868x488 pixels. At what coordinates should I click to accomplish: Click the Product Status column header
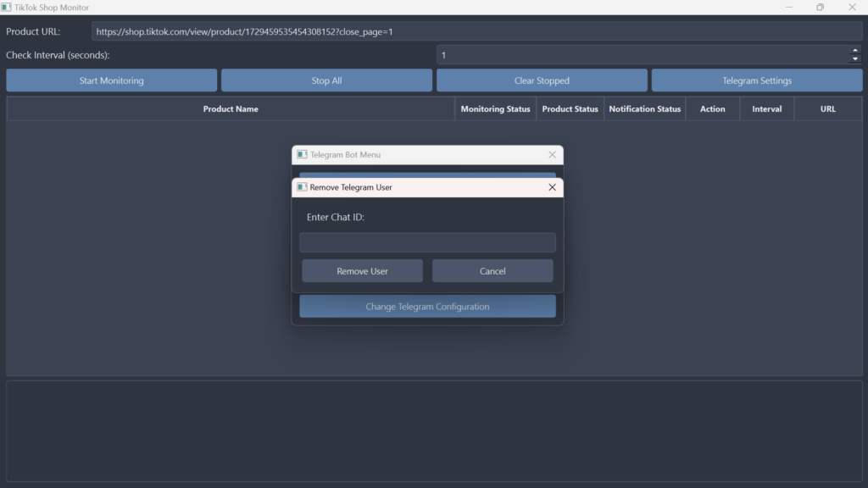tap(570, 109)
